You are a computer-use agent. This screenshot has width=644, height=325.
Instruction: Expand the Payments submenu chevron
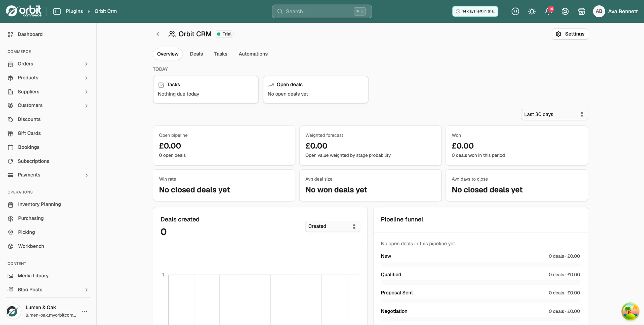[x=87, y=175]
